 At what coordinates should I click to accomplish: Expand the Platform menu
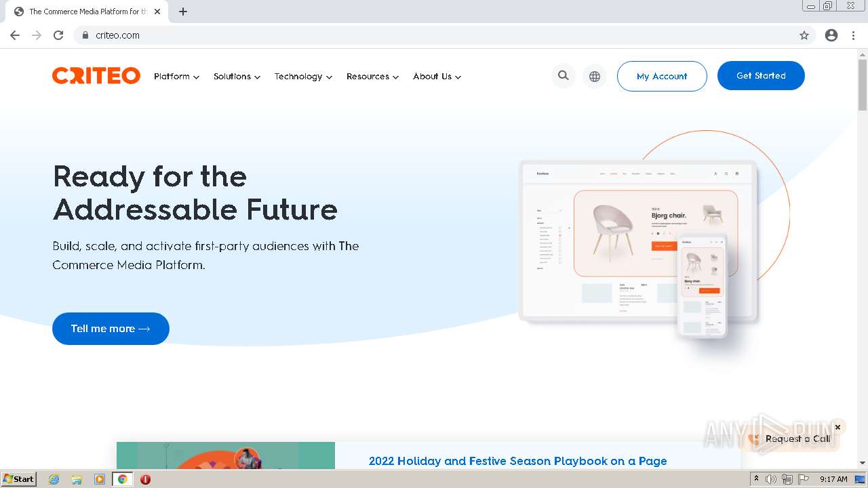coord(176,77)
